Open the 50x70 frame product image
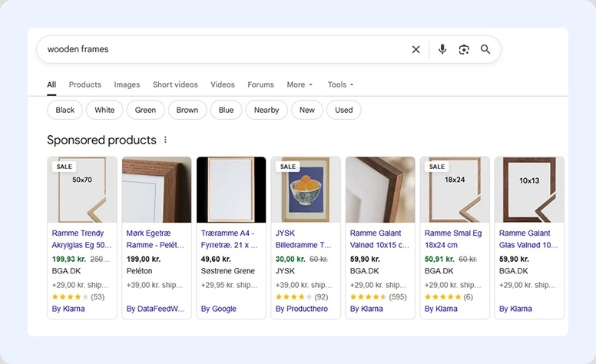The height and width of the screenshot is (364, 596). click(x=82, y=190)
